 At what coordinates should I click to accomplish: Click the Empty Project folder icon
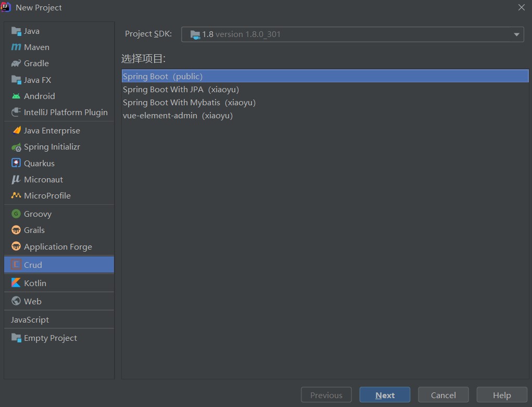(16, 338)
